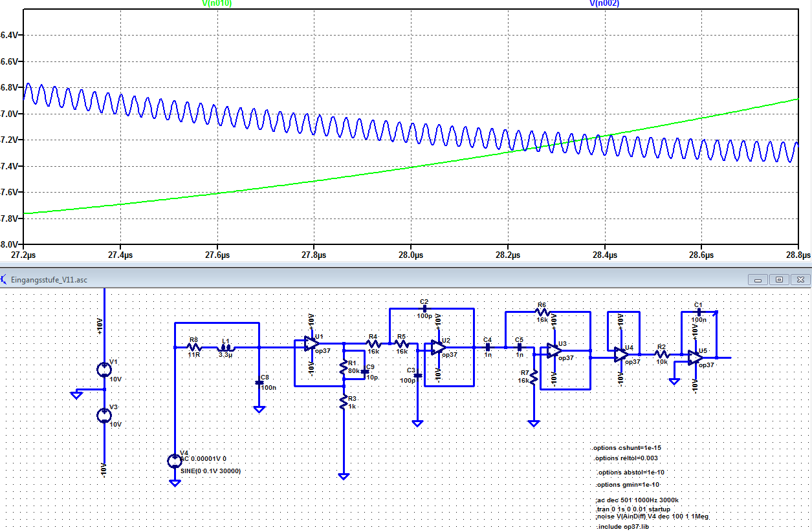Click the SINE(0 0.1V 30000) source text

[x=210, y=471]
